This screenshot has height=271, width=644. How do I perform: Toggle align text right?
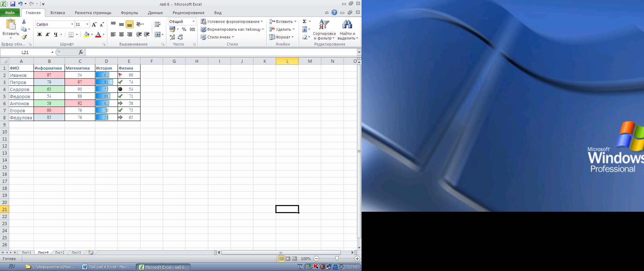point(130,35)
